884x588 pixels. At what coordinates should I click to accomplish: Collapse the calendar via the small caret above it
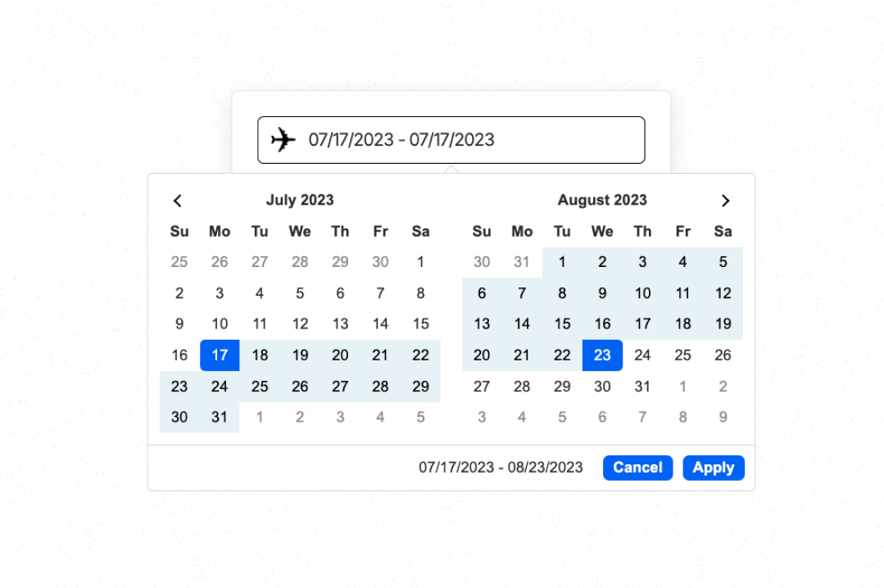451,170
